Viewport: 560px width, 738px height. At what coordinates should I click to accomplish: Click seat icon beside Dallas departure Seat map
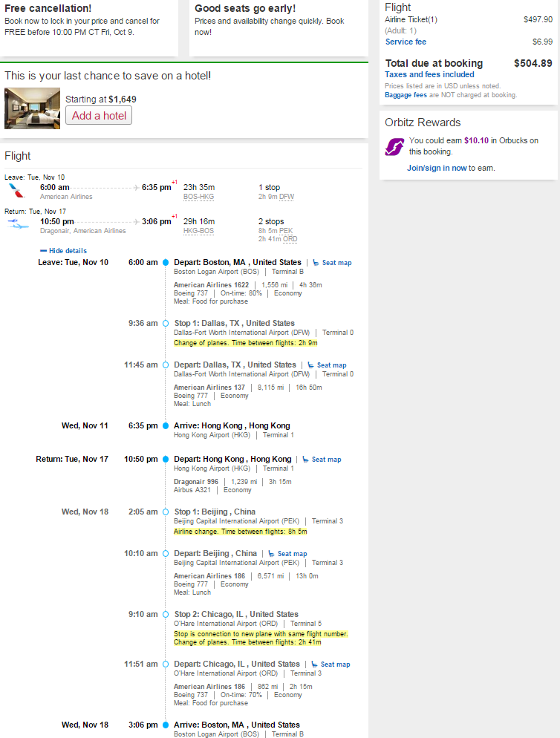click(x=311, y=365)
